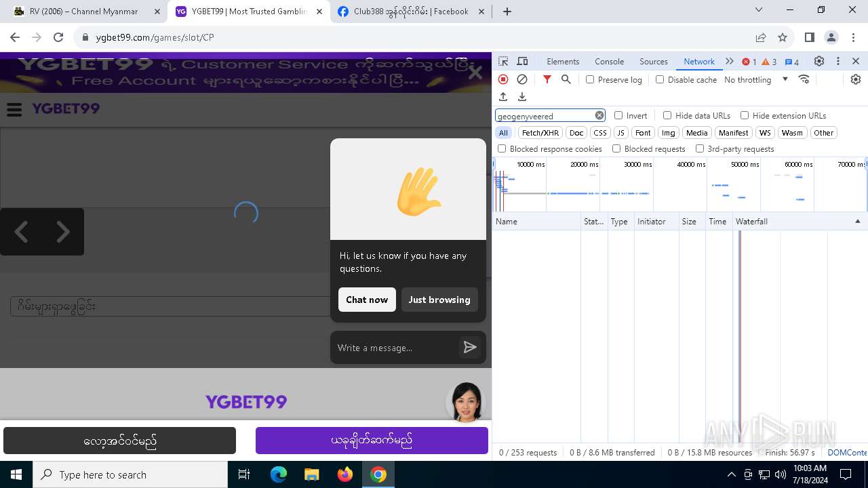The width and height of the screenshot is (868, 488).
Task: Click the dark login button at bottom
Action: [x=120, y=441]
